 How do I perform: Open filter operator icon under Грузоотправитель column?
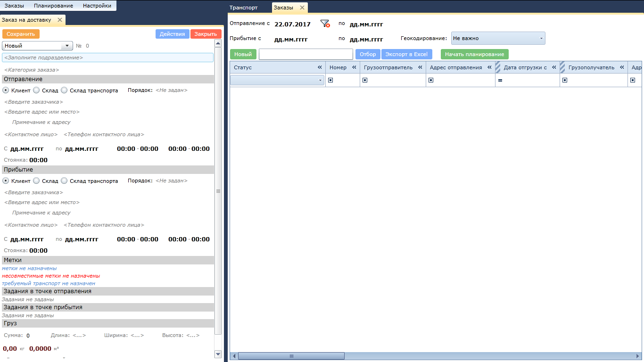365,80
